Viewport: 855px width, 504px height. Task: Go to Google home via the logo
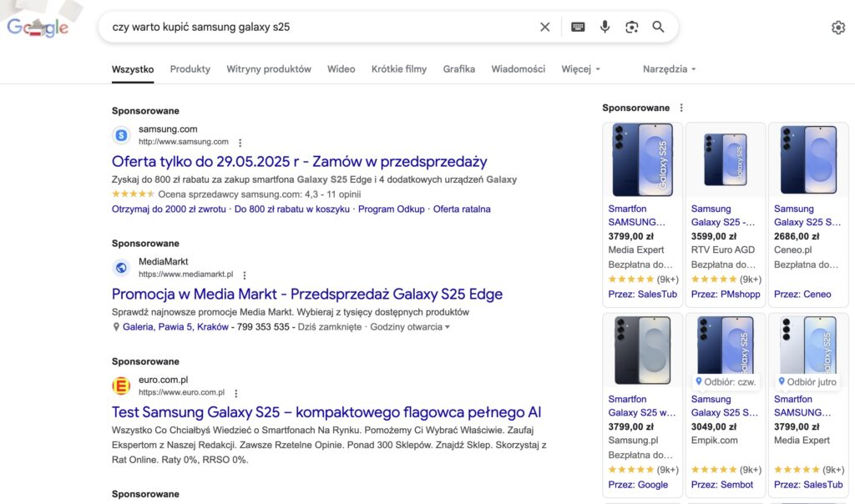pyautogui.click(x=38, y=27)
